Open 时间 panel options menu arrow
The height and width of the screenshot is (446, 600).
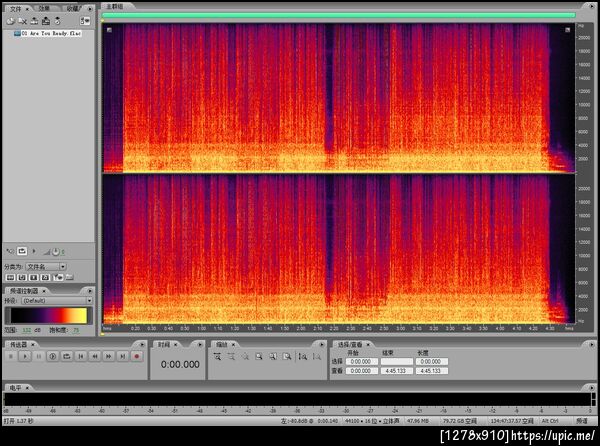coord(200,345)
